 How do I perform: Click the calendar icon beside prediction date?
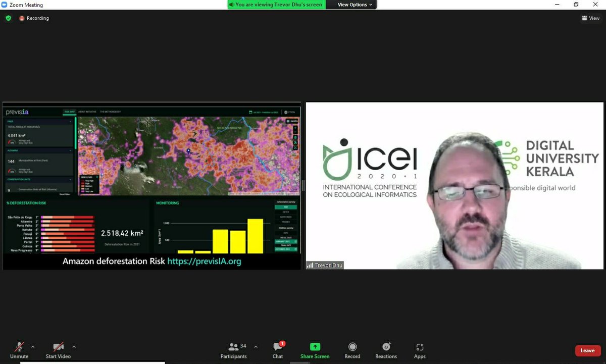tap(250, 112)
